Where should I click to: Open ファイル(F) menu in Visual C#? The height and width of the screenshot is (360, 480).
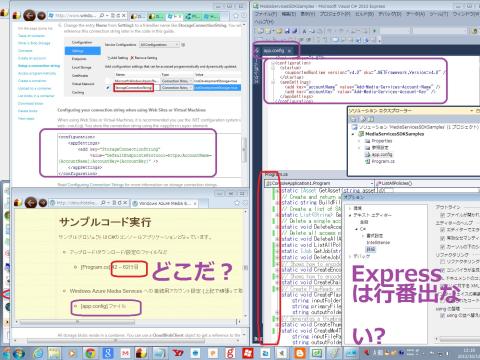tap(266, 14)
